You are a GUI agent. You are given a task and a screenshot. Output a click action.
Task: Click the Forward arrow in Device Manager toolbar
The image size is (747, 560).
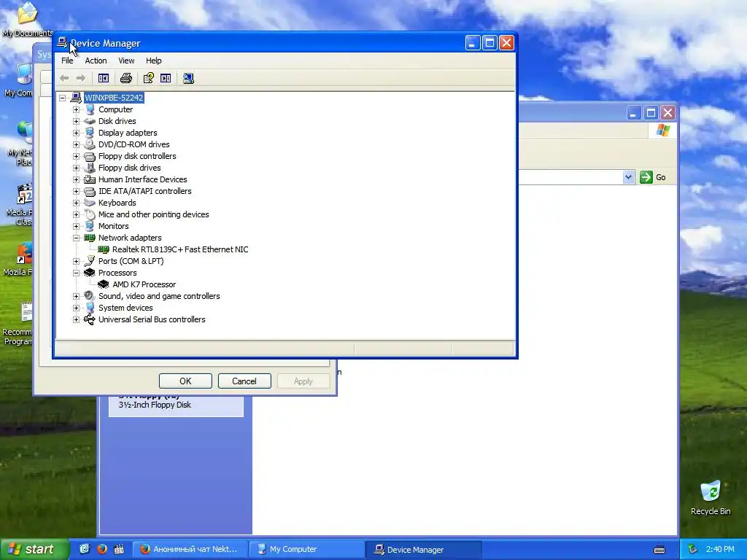81,78
